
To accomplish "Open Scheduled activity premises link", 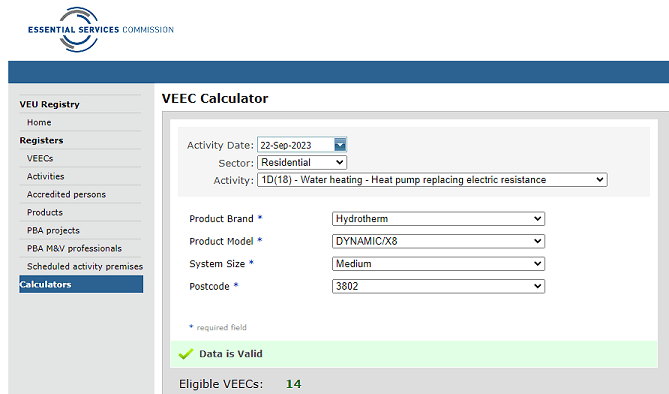I will [x=85, y=266].
